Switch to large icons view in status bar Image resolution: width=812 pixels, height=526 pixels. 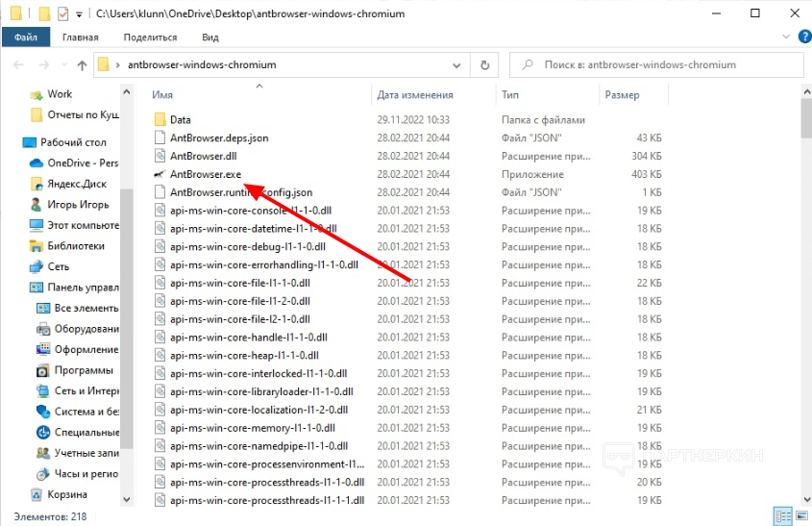801,516
